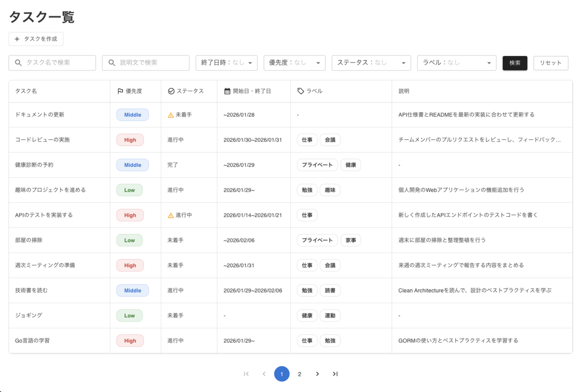
Task: Focus the 説明文で検索 input field
Action: coord(145,63)
